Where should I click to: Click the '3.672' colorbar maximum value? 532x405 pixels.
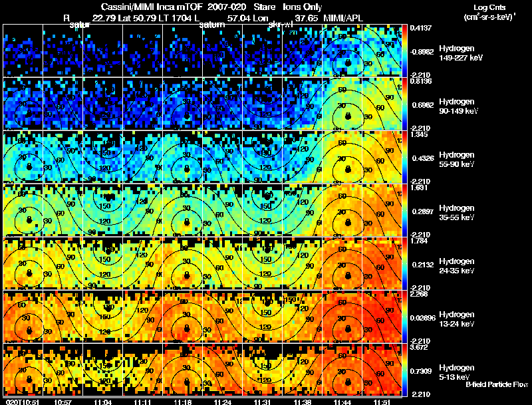tap(419, 347)
